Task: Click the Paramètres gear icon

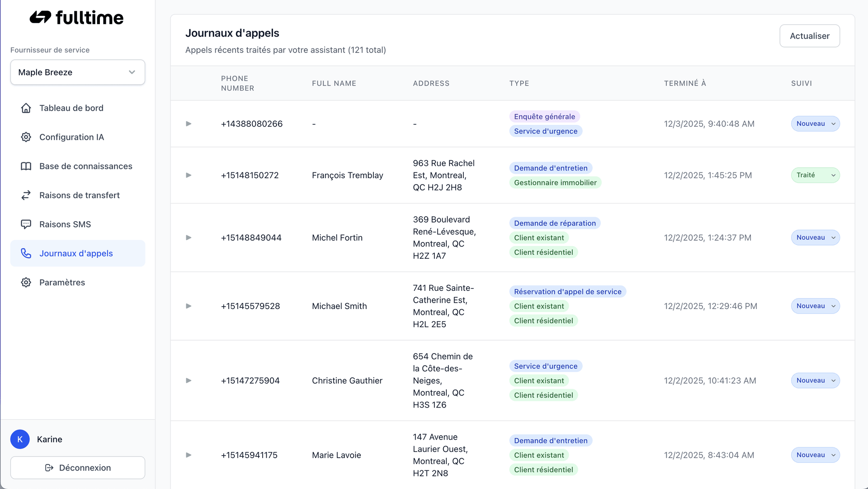Action: [26, 282]
